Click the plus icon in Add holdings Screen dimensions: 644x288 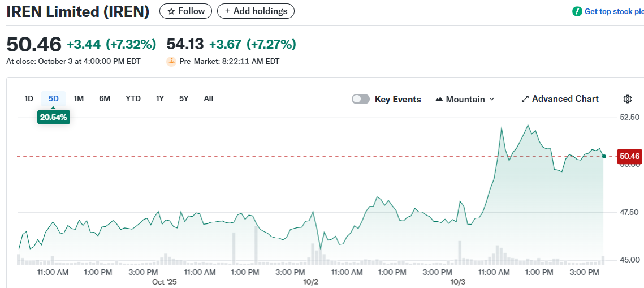click(227, 11)
